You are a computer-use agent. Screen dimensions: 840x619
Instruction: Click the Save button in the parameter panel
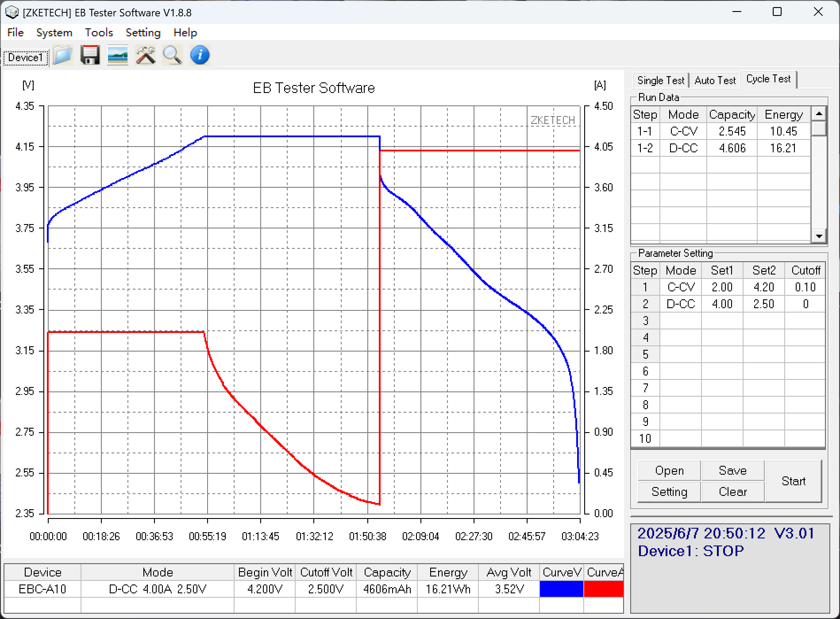click(x=733, y=471)
